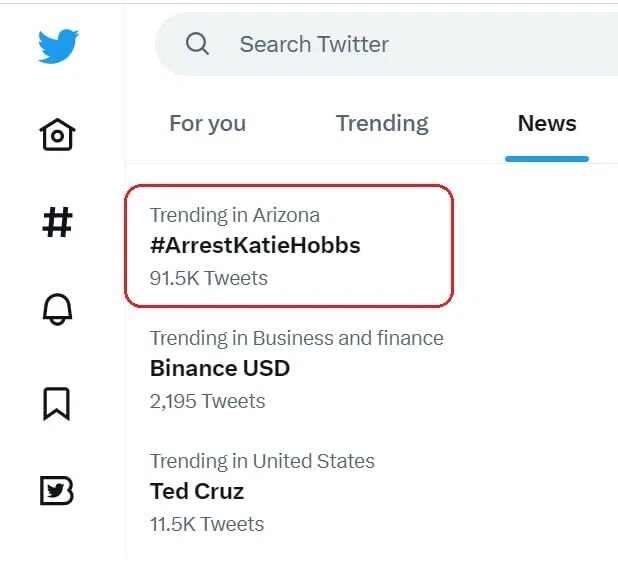Open Explore using the hashtag icon

point(58,222)
